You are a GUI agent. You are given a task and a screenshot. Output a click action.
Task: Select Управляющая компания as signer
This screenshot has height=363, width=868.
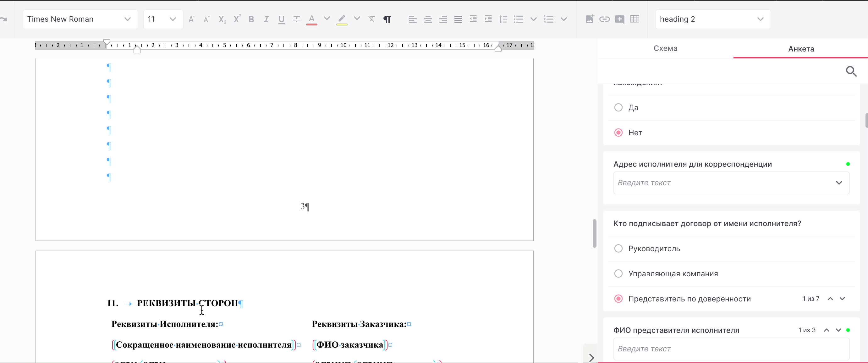(618, 274)
